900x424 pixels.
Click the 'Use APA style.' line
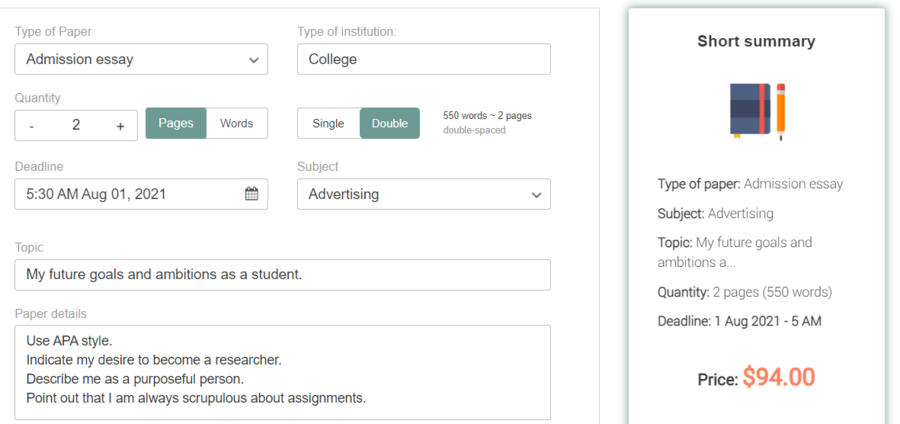click(69, 341)
